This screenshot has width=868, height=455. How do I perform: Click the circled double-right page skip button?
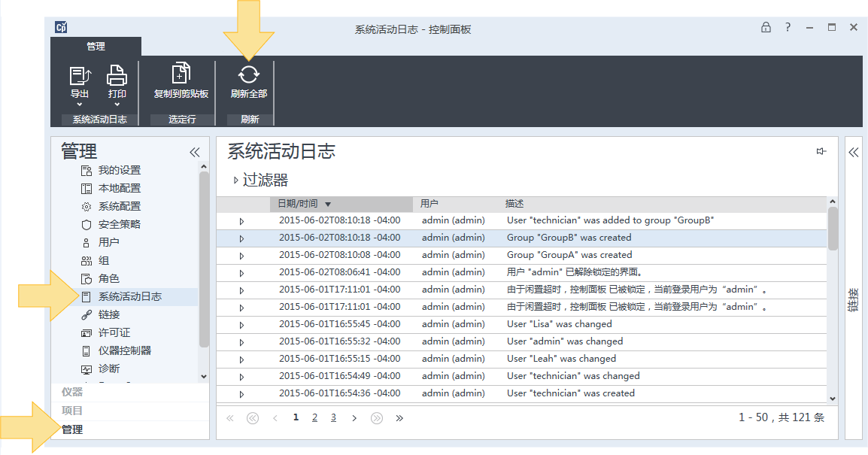[376, 418]
